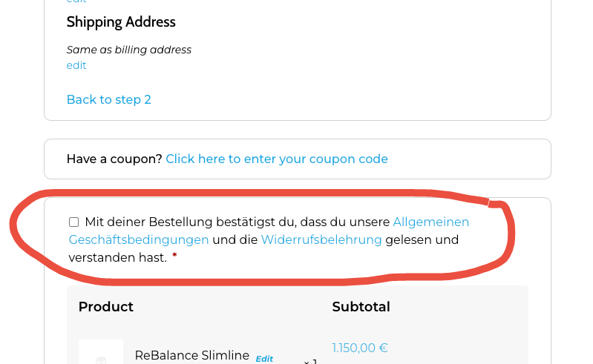Tick the terms and conditions confirmation checkbox

pyautogui.click(x=73, y=222)
